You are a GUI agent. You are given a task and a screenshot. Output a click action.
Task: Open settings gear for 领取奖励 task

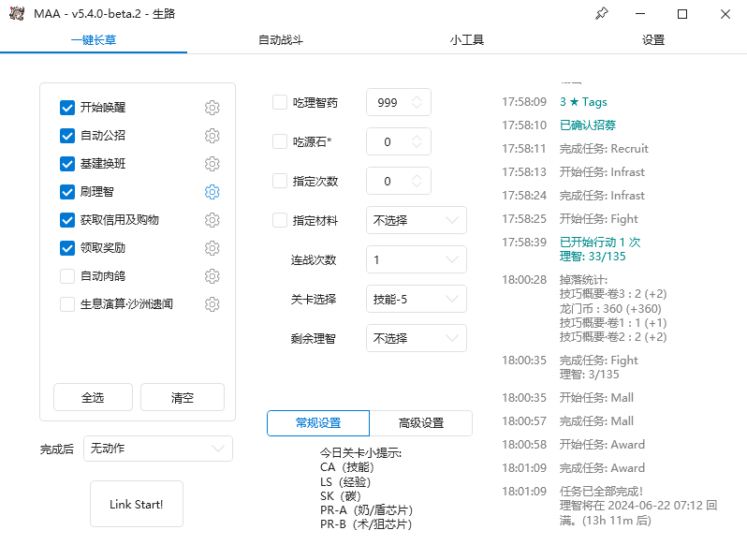[212, 248]
